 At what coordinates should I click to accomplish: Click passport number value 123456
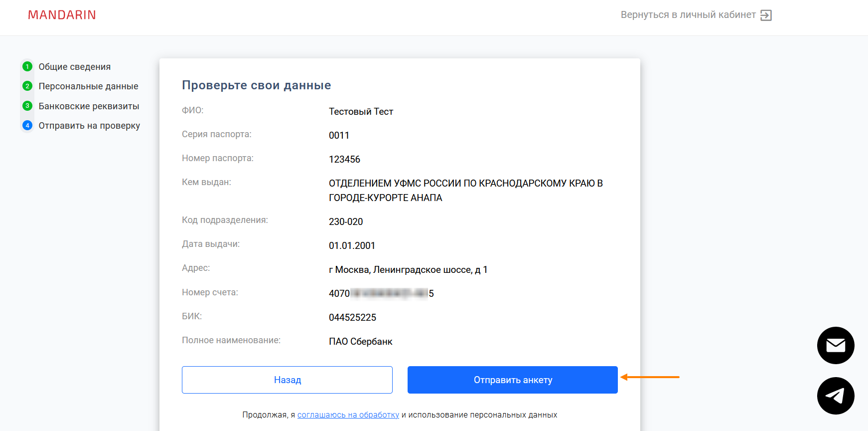tap(344, 160)
